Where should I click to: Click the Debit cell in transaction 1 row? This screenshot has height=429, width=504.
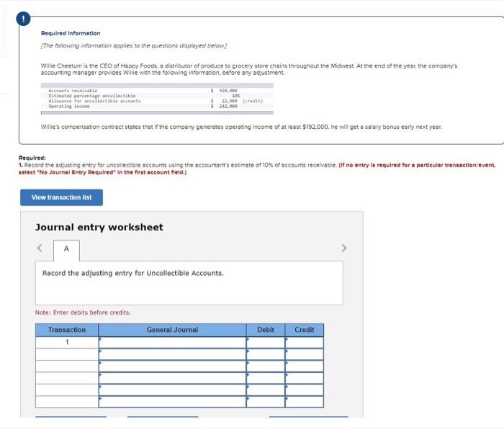point(266,343)
